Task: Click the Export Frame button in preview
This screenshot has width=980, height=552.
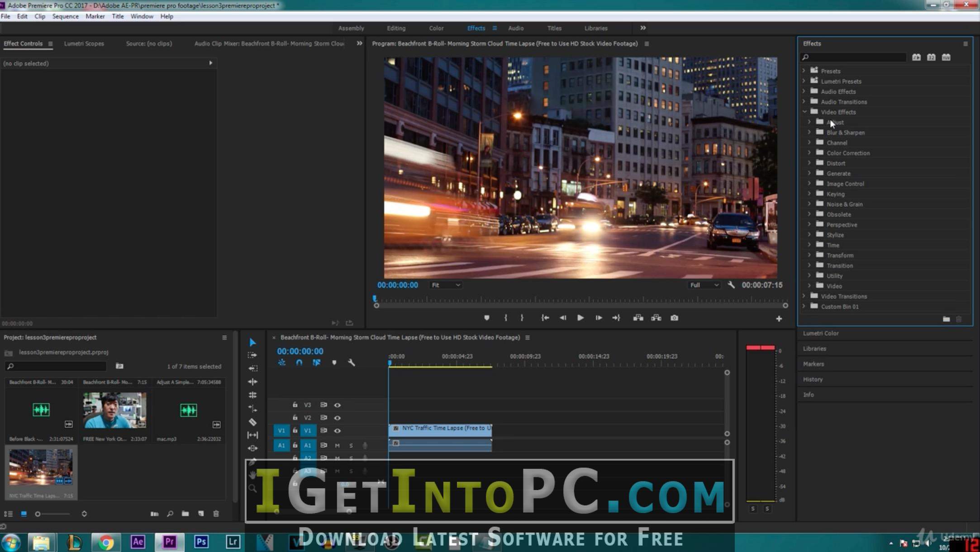Action: point(674,317)
